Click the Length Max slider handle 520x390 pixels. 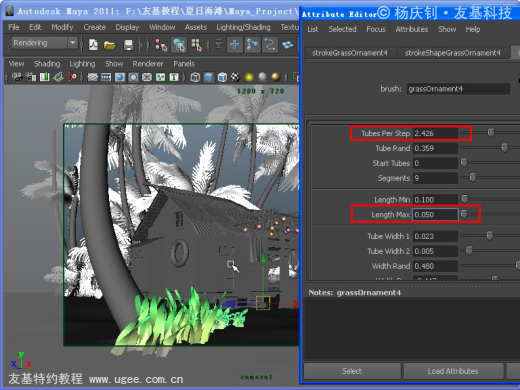click(x=464, y=214)
